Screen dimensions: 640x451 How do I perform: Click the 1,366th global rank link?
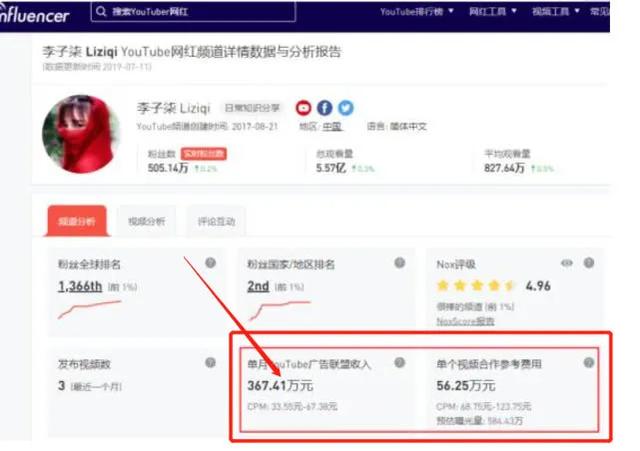[x=80, y=286]
